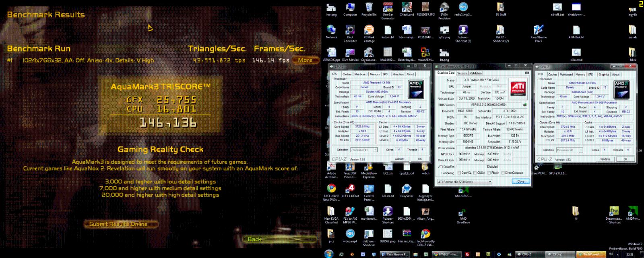This screenshot has width=644, height=258.
Task: Open killa.cmd file icon
Action: [576, 54]
